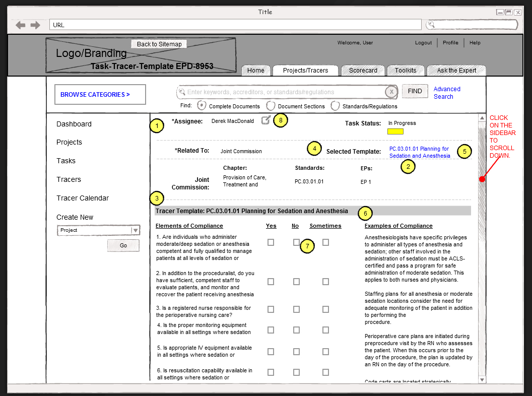
Task: Click the edit assignee pencil icon
Action: pyautogui.click(x=266, y=120)
